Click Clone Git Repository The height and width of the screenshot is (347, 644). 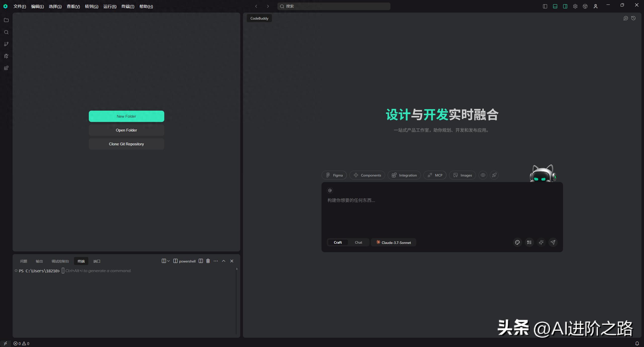click(126, 144)
